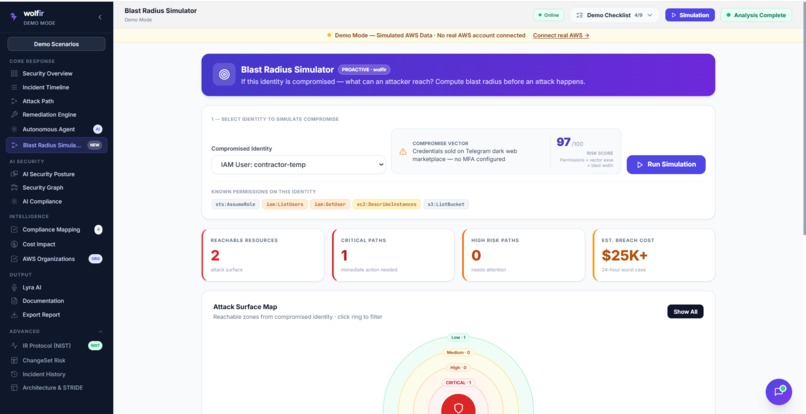The image size is (806, 414).
Task: Click the NIST badge on IR Protocol
Action: click(x=95, y=346)
